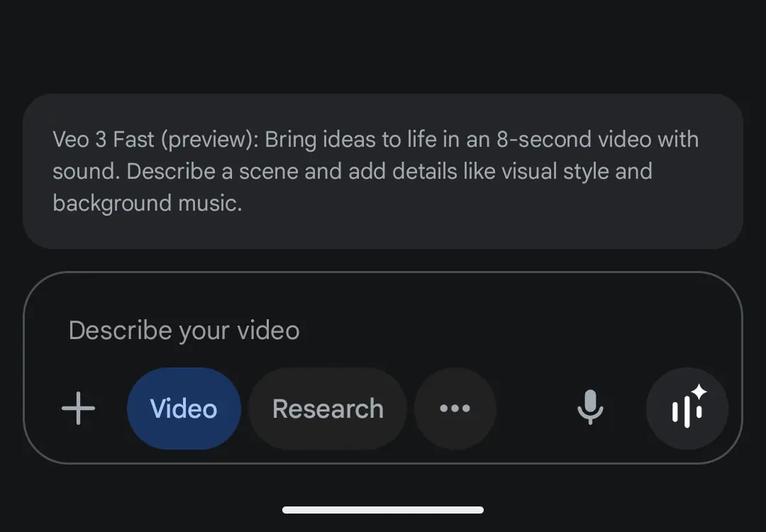Start dictation using the mic icon
Screen dimensions: 766x532
[x=589, y=409]
